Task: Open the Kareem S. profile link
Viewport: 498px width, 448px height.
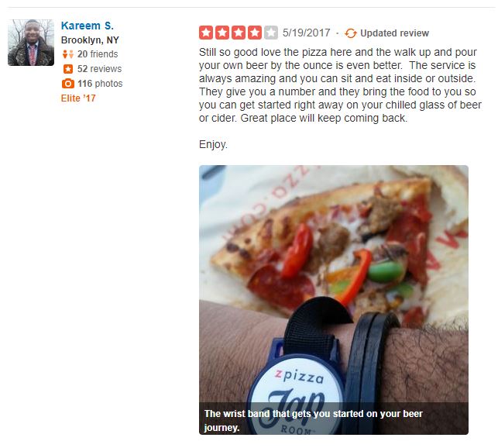Action: tap(87, 26)
